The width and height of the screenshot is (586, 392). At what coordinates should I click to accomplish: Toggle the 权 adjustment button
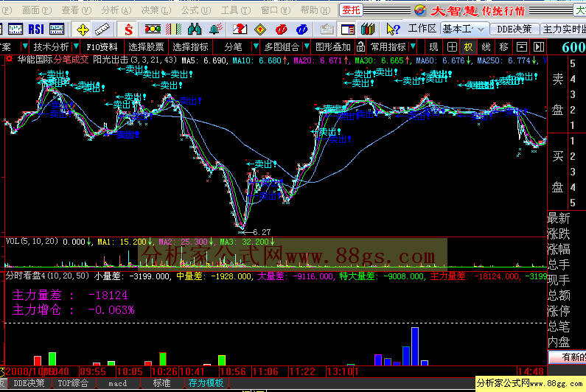point(468,46)
